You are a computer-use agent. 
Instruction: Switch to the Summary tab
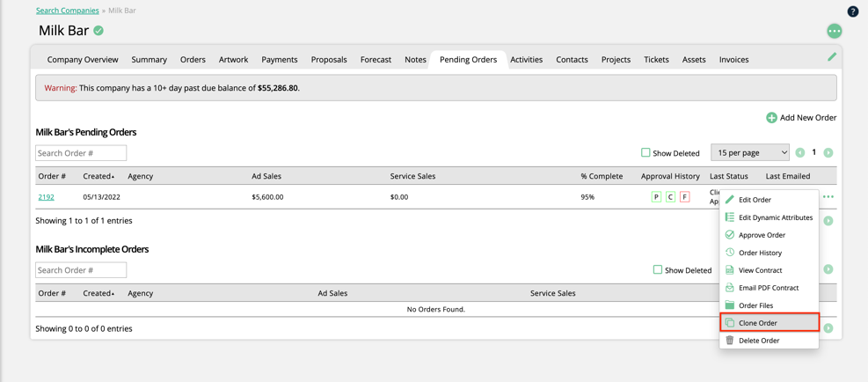(149, 59)
